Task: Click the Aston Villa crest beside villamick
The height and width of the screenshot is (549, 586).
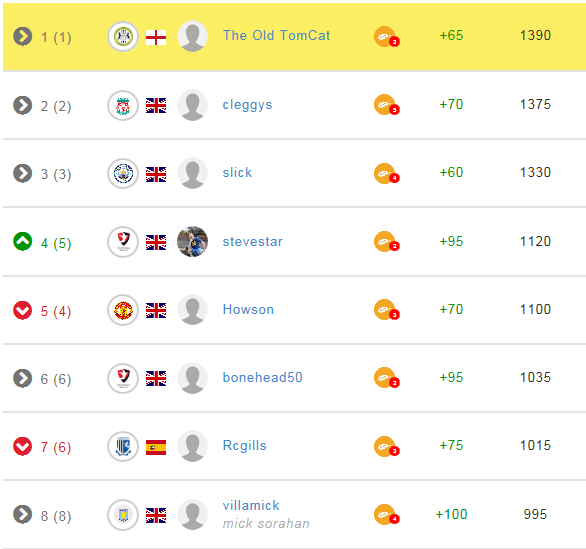Action: [123, 515]
